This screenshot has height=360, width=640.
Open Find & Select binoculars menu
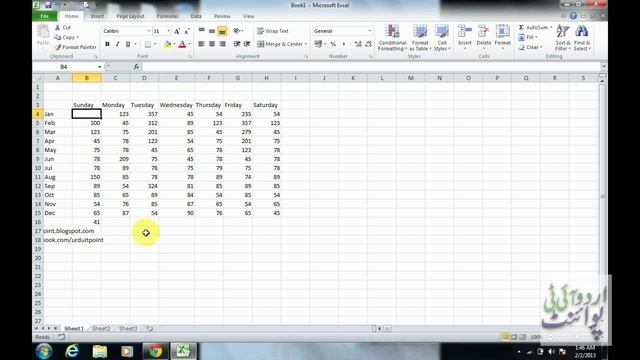(582, 38)
